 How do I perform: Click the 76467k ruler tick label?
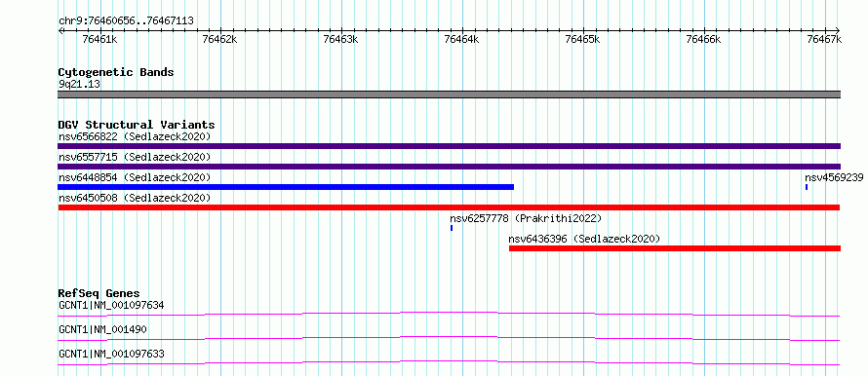[x=824, y=39]
